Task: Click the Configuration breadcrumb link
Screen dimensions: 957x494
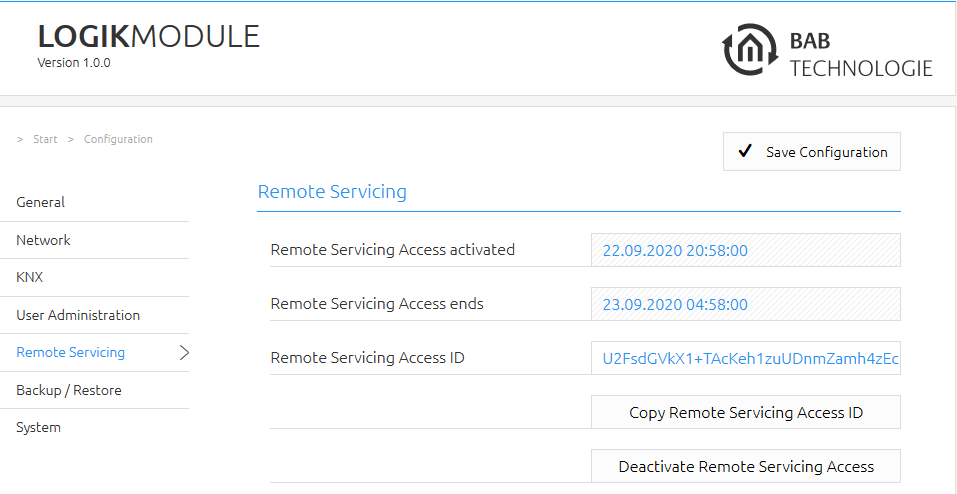Action: point(118,139)
